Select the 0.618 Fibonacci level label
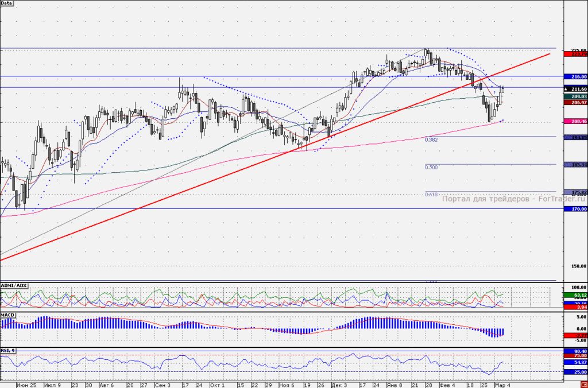 click(431, 195)
